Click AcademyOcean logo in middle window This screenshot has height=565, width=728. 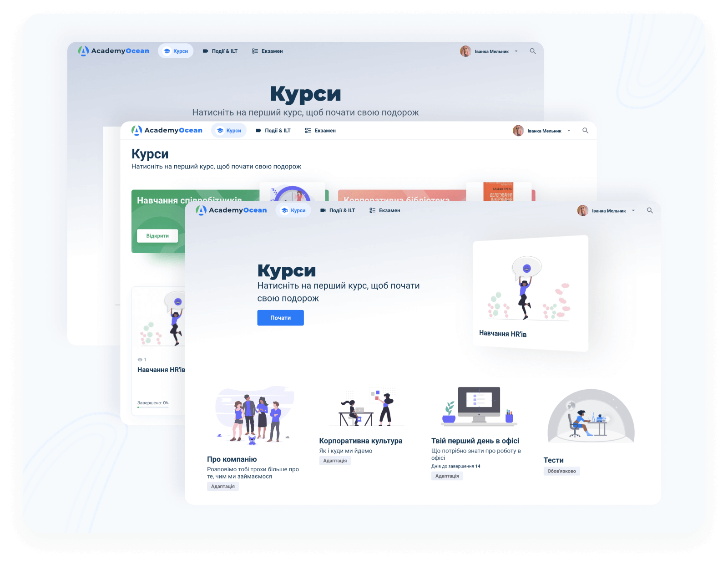(167, 131)
